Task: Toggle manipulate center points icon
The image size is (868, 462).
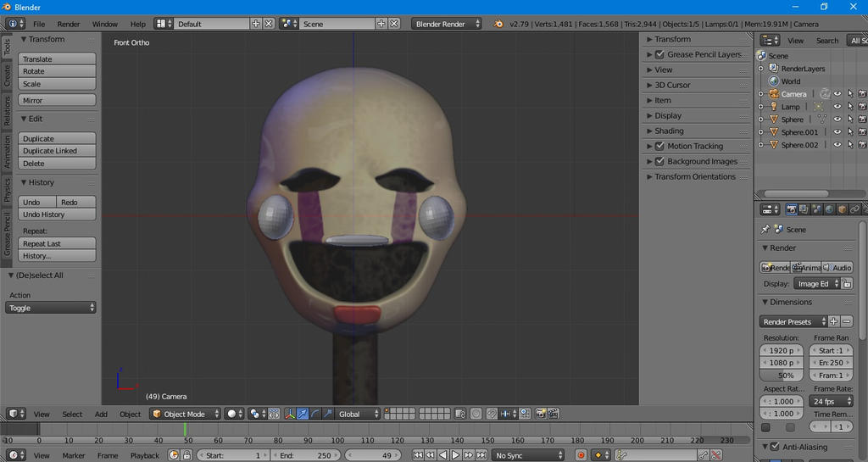Action: (274, 414)
